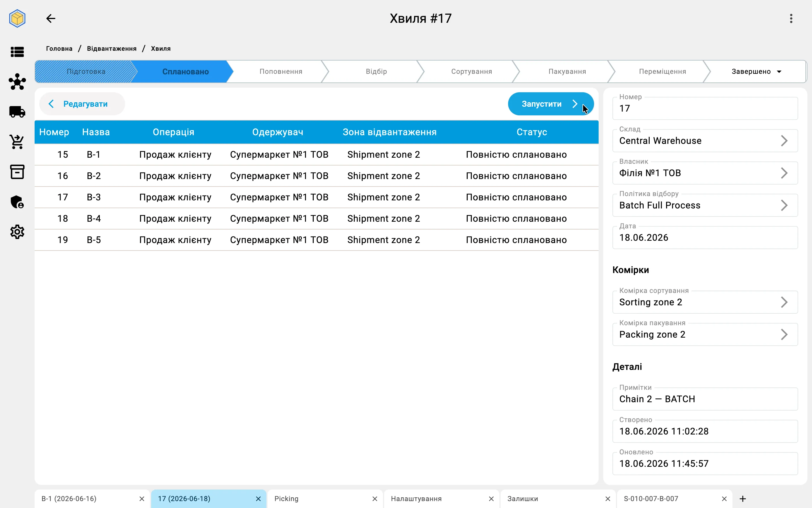This screenshot has height=508, width=812.
Task: Open the list view sidebar icon
Action: (17, 52)
